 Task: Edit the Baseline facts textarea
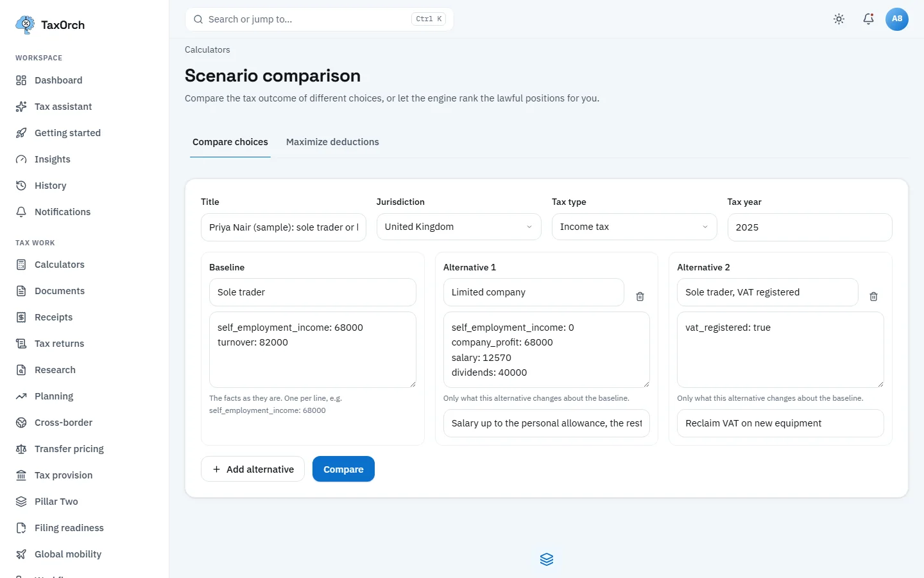tap(312, 350)
